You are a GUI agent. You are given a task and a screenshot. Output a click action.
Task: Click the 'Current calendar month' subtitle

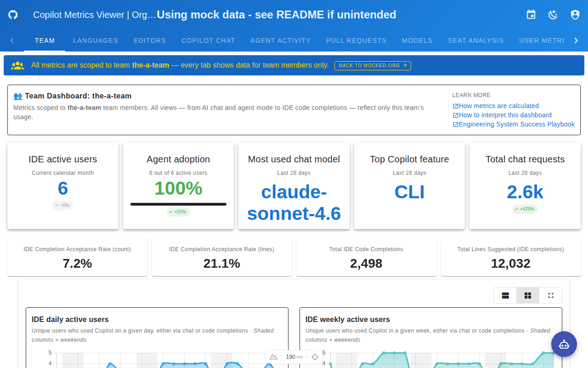click(63, 173)
